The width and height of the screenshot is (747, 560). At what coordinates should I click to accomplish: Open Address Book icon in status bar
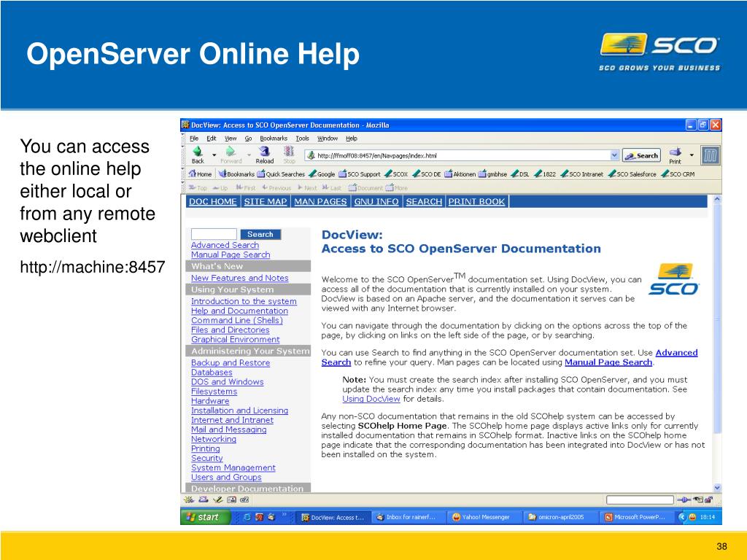pyautogui.click(x=231, y=499)
